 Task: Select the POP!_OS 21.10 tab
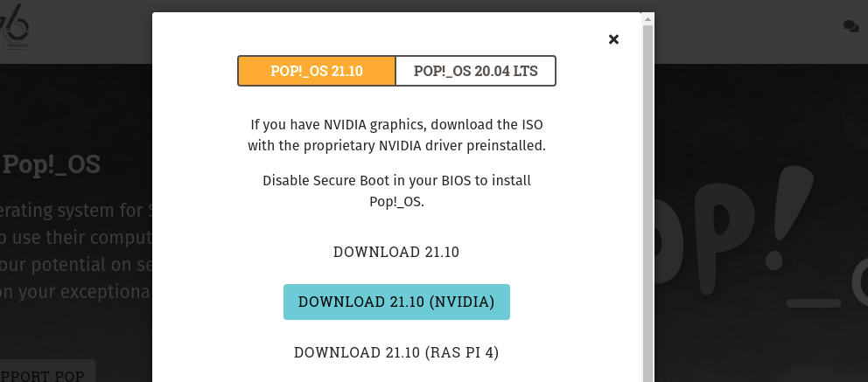tap(317, 71)
